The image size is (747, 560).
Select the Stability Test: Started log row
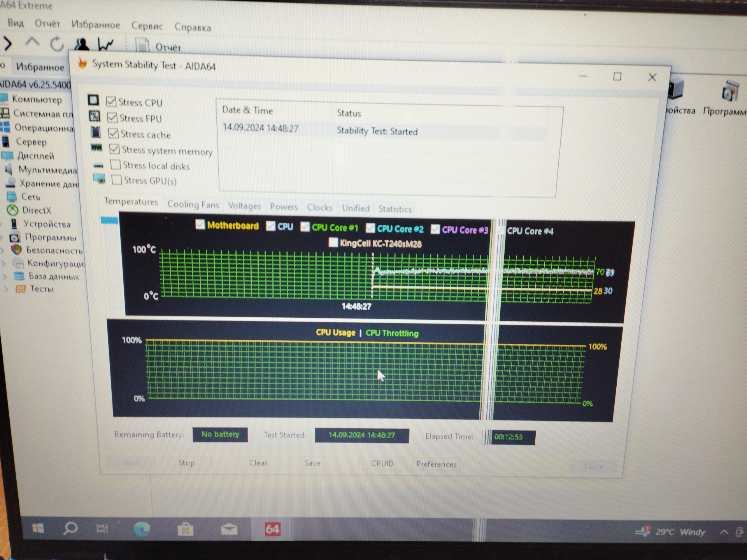click(384, 130)
